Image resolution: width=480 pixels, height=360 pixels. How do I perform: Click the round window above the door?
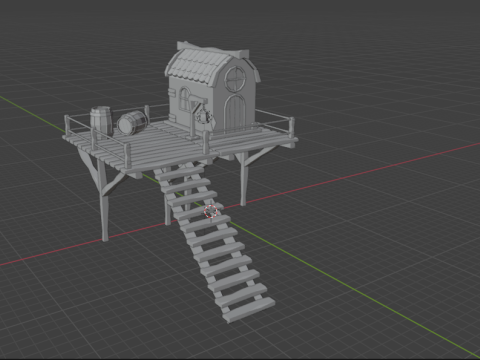click(x=235, y=79)
